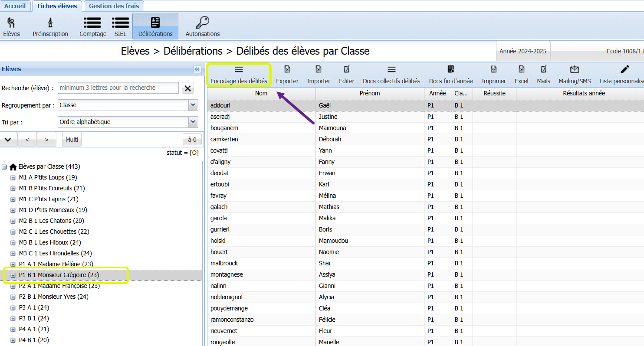644x346 pixels.
Task: Click the Recherche élève input field
Action: click(118, 88)
